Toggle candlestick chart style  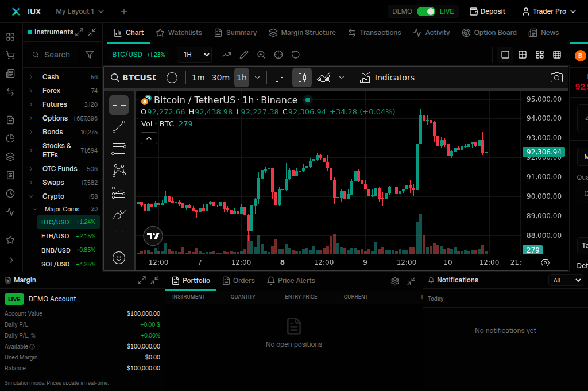[302, 77]
